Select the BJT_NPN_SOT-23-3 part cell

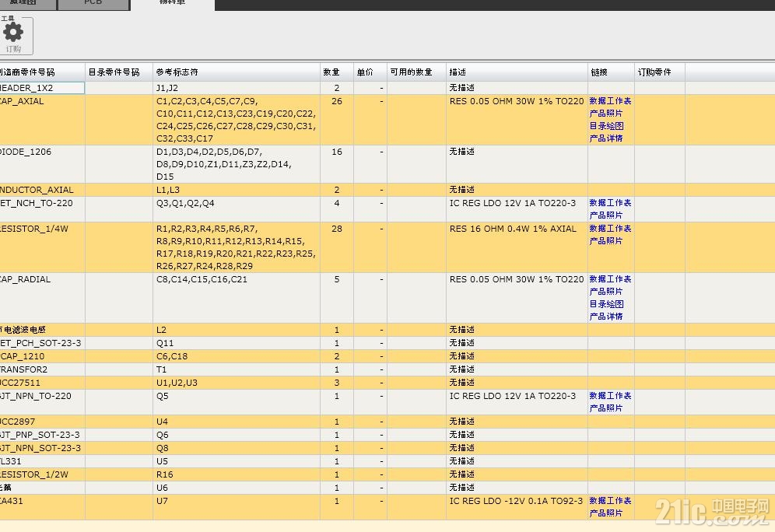point(42,448)
